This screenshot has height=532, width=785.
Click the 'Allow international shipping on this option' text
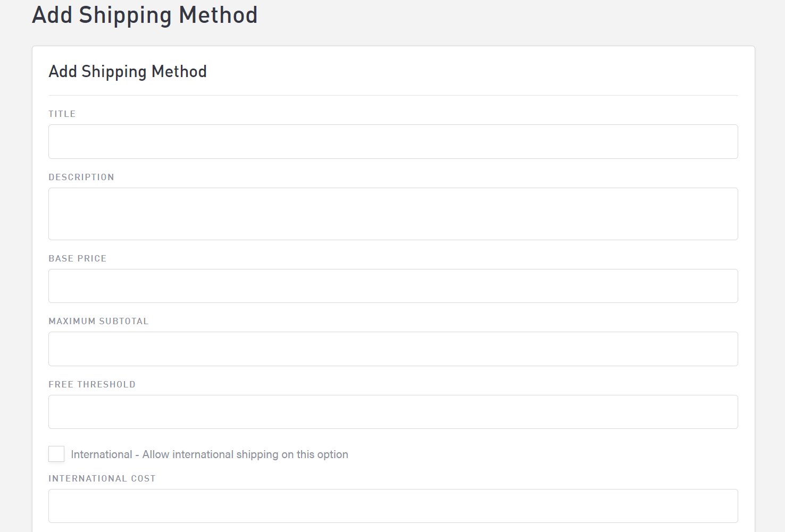245,454
